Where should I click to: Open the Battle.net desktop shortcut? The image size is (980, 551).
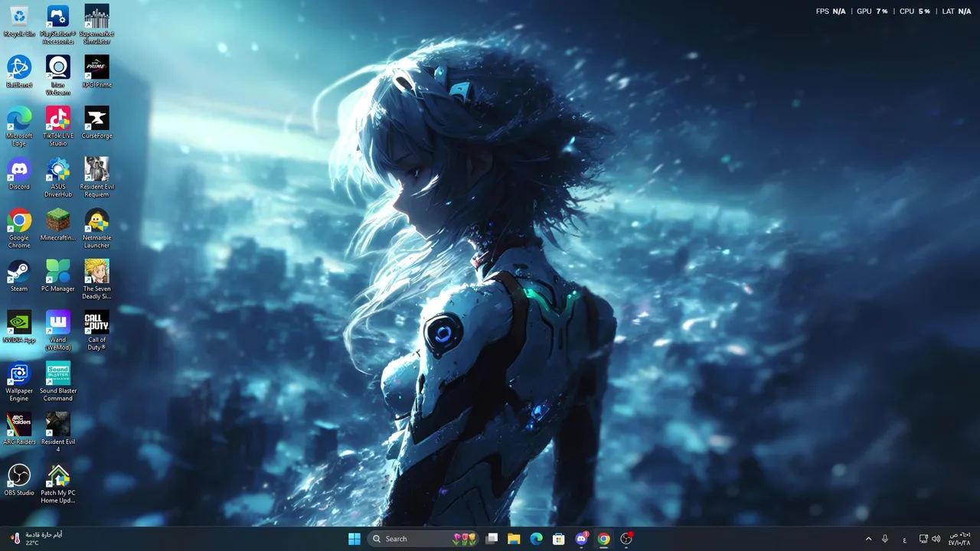pyautogui.click(x=19, y=72)
